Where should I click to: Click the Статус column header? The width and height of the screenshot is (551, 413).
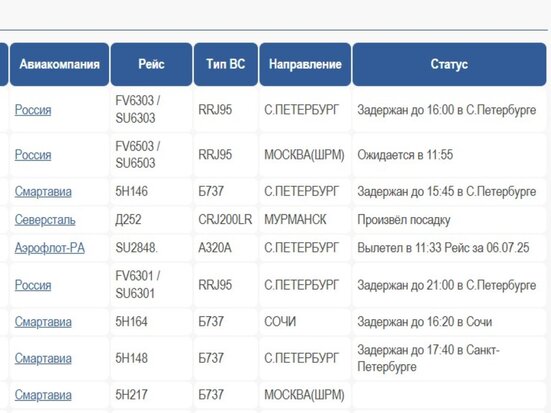(449, 64)
